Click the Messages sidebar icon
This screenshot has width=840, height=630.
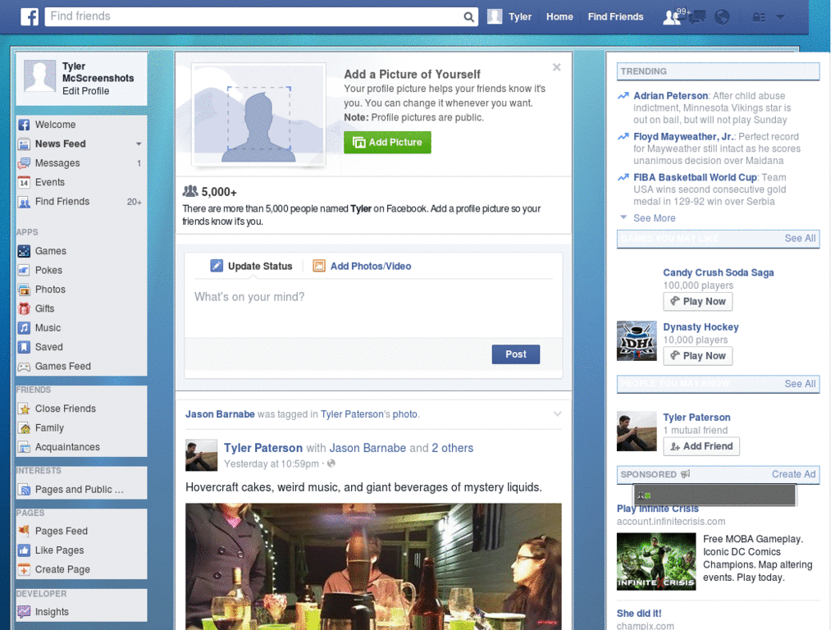pos(24,163)
